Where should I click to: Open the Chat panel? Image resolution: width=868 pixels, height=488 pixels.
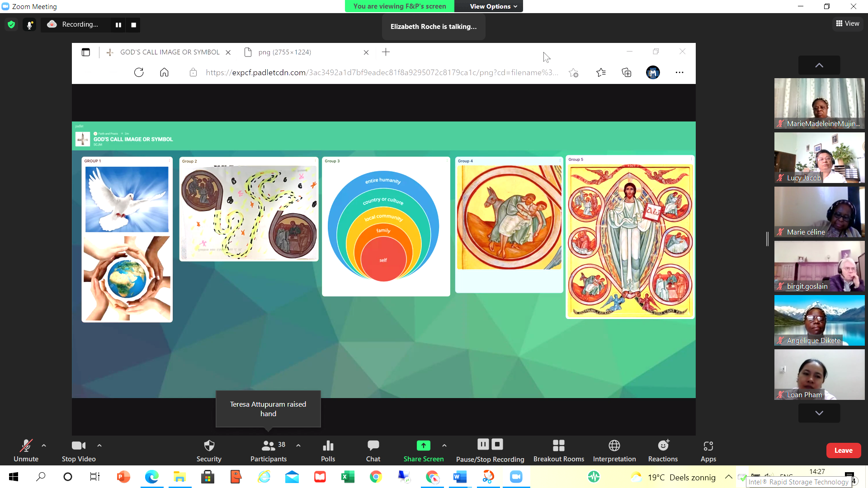pos(373,450)
